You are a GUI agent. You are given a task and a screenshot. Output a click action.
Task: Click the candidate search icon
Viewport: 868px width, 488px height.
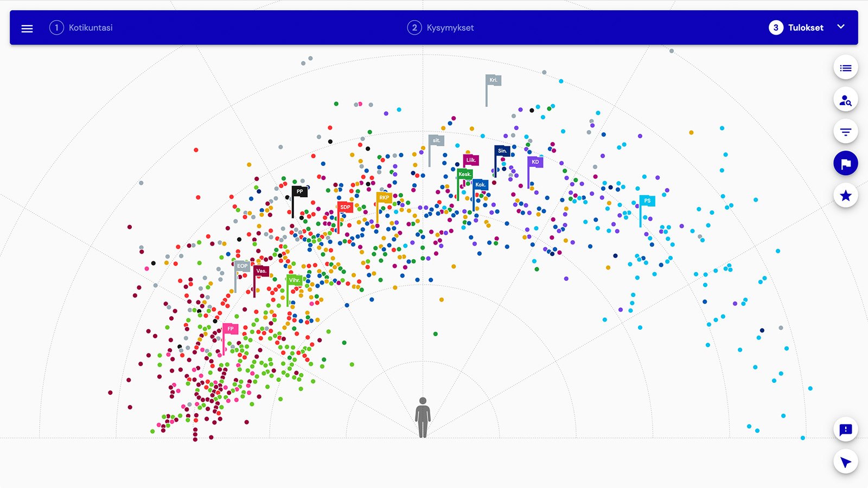tap(845, 100)
